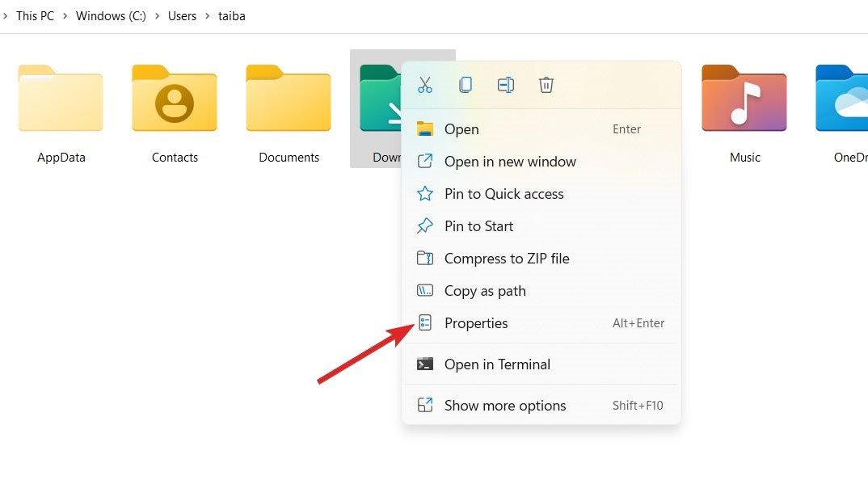The width and height of the screenshot is (868, 497).
Task: Go to Windows (C:) in breadcrumb
Action: coord(111,16)
